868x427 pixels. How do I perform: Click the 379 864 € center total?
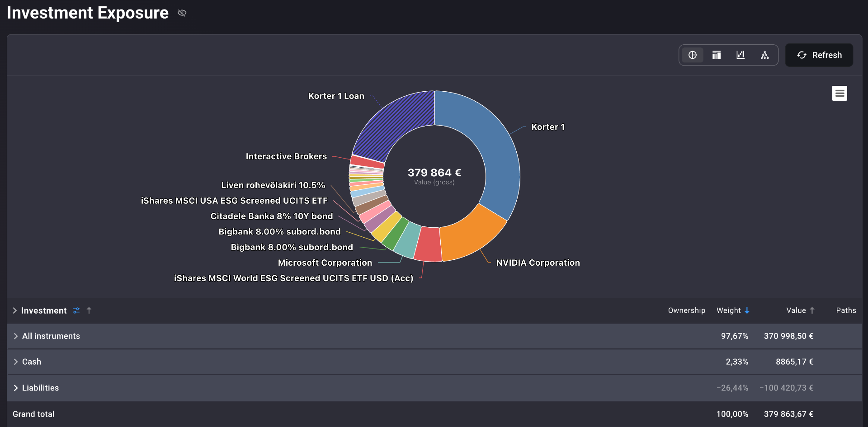pos(434,173)
